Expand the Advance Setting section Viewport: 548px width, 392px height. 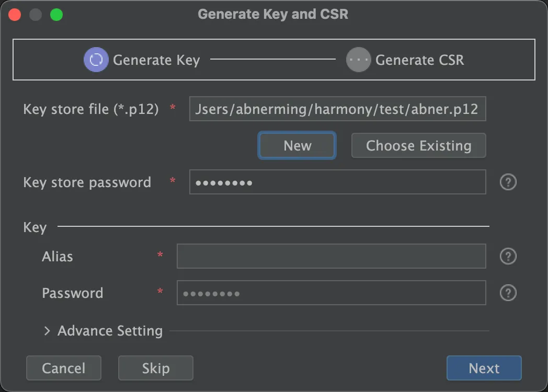pos(47,331)
